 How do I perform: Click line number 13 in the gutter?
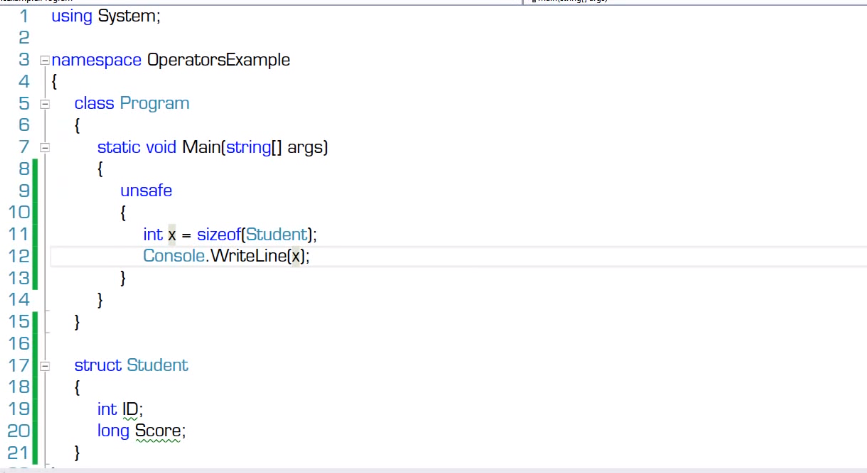point(19,278)
